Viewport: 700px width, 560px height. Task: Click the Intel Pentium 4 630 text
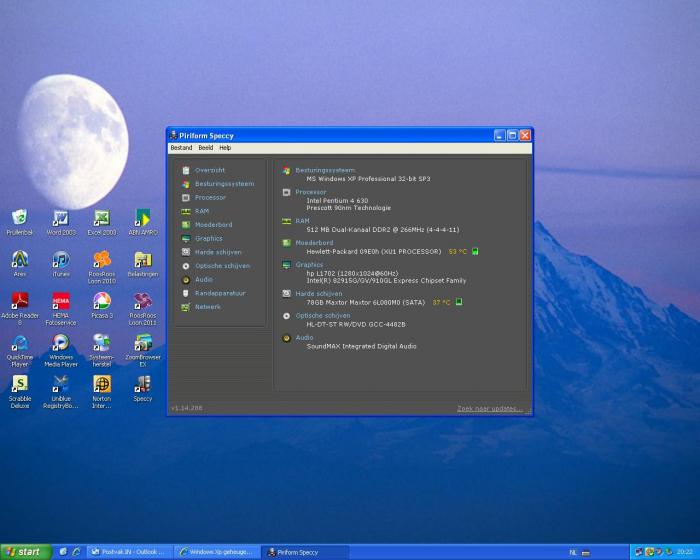coord(337,201)
